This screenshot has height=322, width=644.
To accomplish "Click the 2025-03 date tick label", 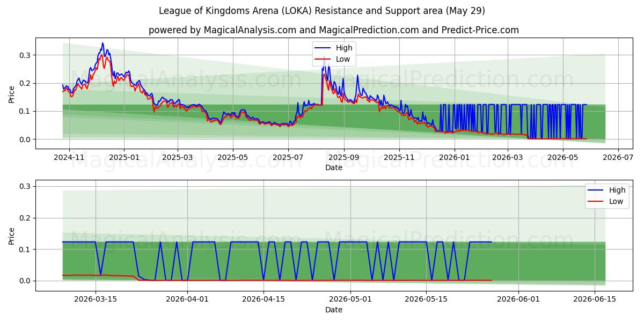I will click(177, 158).
